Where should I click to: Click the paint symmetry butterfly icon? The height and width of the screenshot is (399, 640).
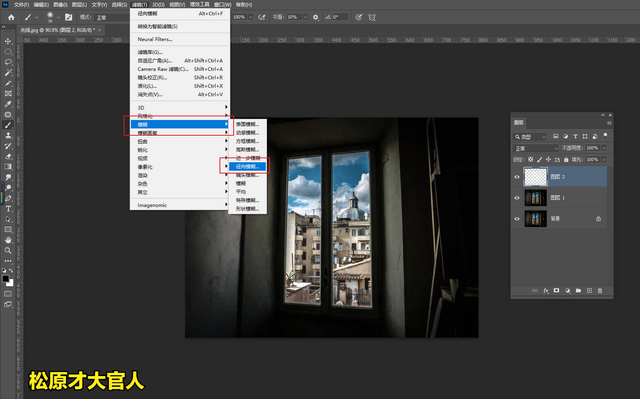[372, 17]
